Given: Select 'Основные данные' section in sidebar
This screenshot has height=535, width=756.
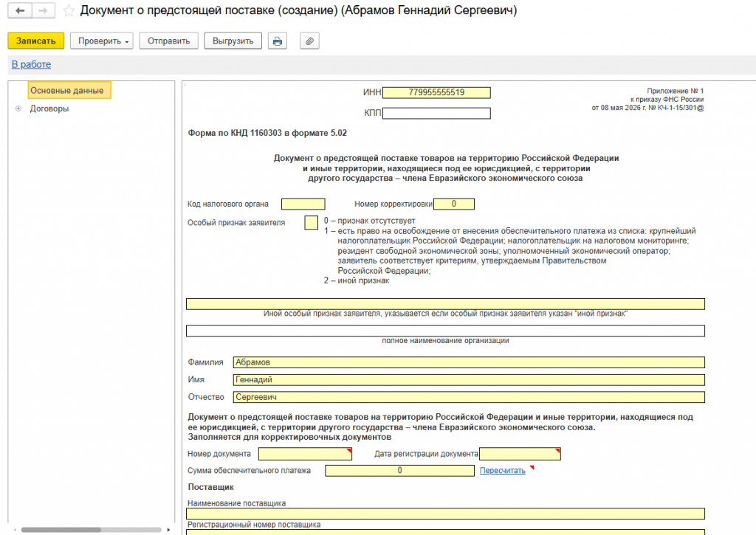Looking at the screenshot, I should (69, 90).
